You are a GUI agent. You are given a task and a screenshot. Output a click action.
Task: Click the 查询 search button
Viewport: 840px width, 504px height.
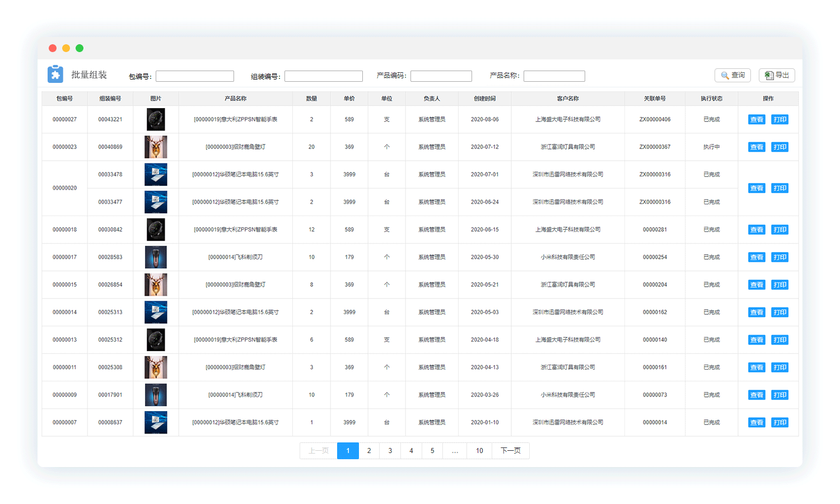click(x=732, y=75)
